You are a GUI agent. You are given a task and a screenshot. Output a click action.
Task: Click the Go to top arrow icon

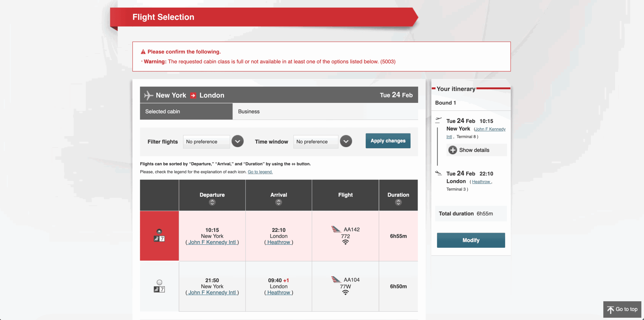pyautogui.click(x=611, y=309)
